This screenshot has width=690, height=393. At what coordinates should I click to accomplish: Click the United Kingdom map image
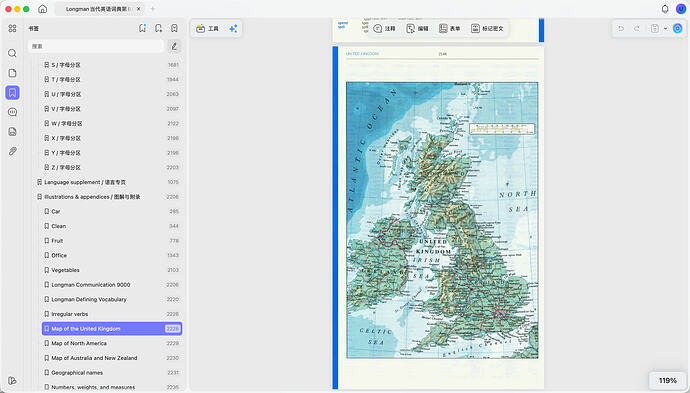coord(442,220)
